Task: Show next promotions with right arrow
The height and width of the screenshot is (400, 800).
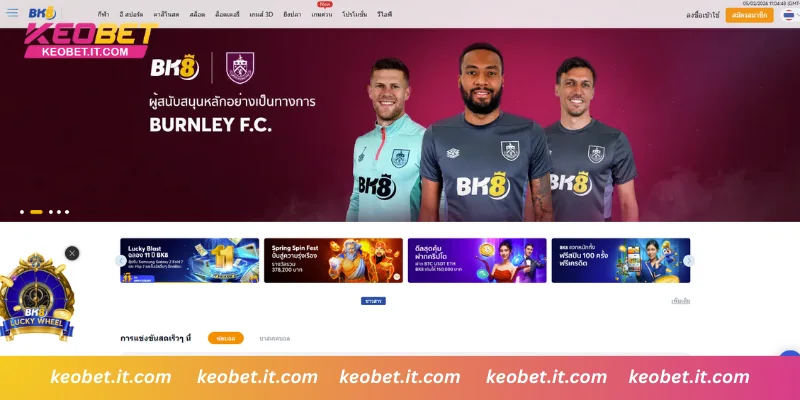Action: (689, 261)
